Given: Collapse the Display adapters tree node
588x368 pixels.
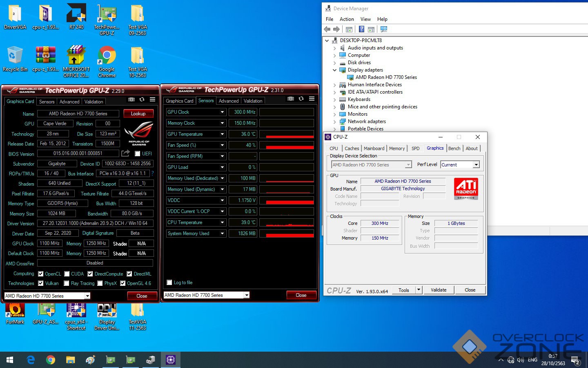Looking at the screenshot, I should tap(334, 70).
